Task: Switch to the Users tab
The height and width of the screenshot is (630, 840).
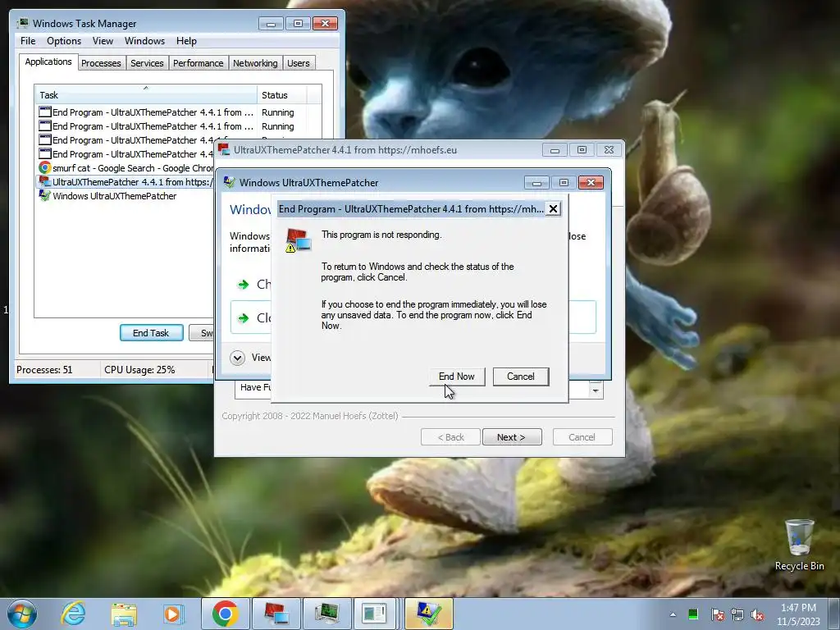Action: [299, 62]
